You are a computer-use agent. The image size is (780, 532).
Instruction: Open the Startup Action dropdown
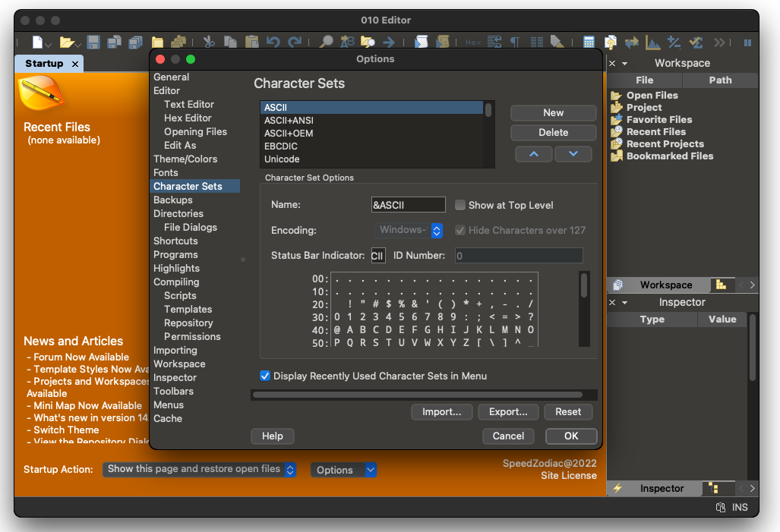(199, 470)
